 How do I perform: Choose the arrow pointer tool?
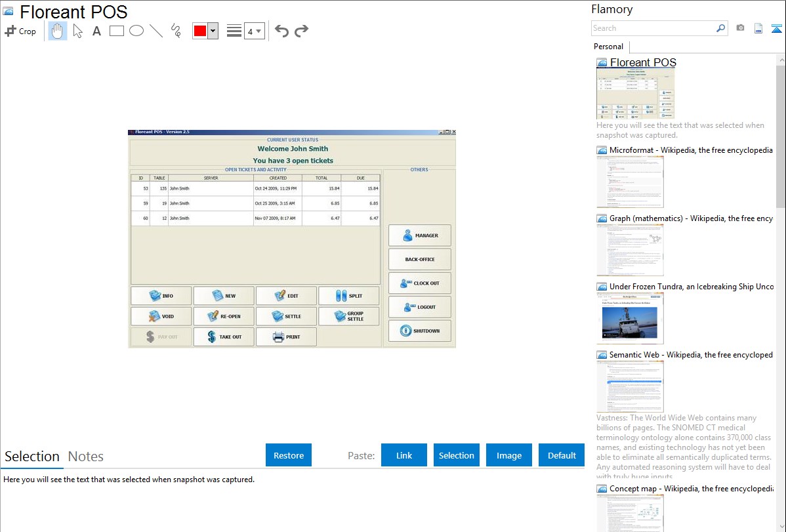pos(77,31)
